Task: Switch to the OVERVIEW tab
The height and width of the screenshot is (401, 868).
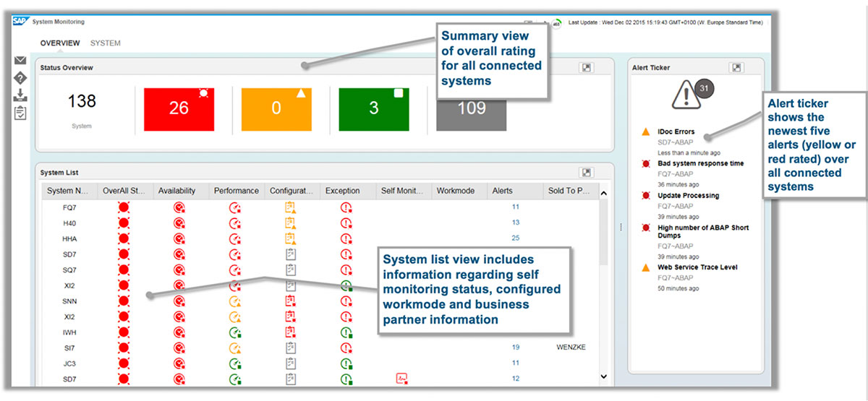Action: pos(60,43)
